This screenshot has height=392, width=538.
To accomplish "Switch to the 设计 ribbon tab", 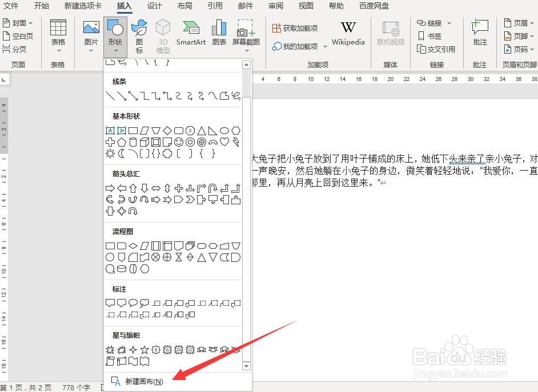I will pyautogui.click(x=154, y=6).
